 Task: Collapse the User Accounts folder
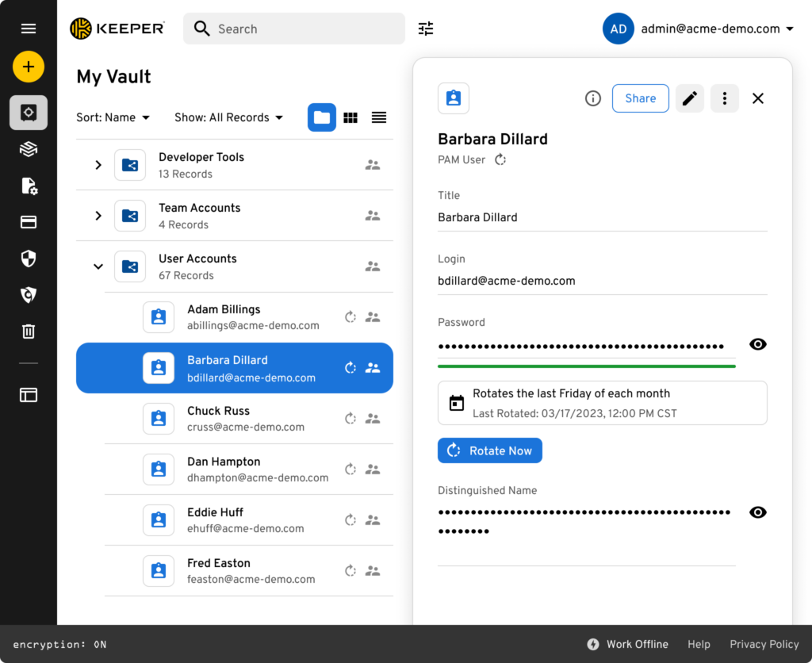coord(98,266)
